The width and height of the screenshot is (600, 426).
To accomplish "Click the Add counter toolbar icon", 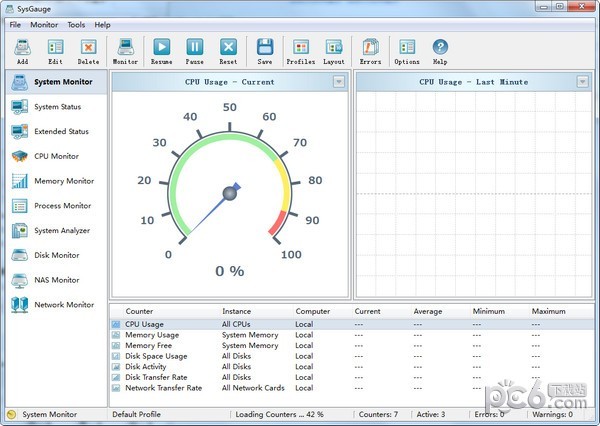I will (x=23, y=51).
